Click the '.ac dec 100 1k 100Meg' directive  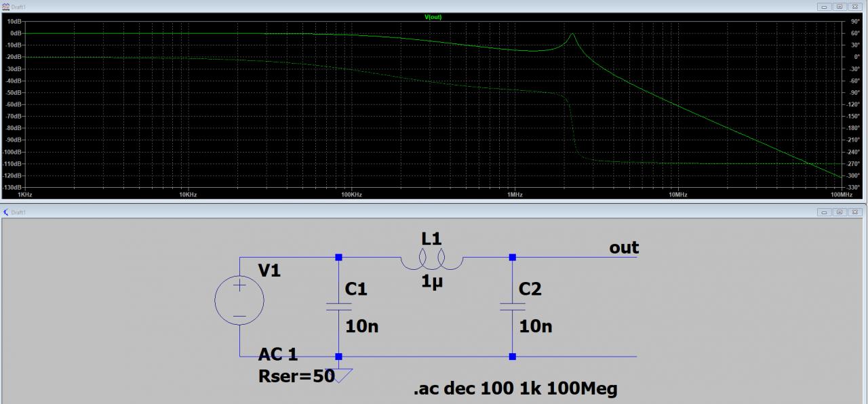pyautogui.click(x=515, y=390)
